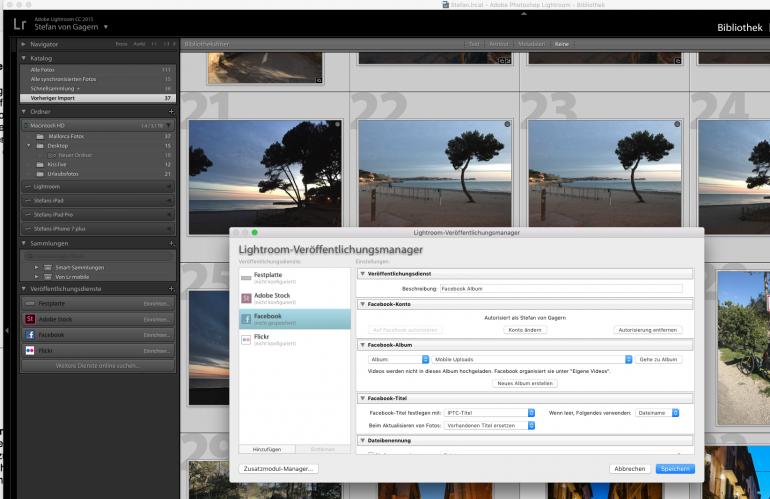Image resolution: width=770 pixels, height=499 pixels.
Task: Toggle the quick collection circle on photo 23
Action: [677, 124]
